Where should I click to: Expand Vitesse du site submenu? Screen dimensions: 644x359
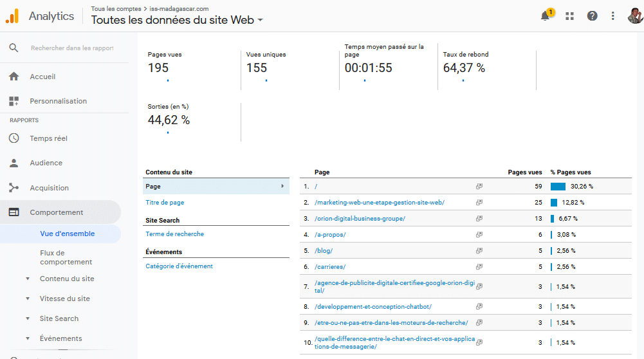(x=28, y=299)
